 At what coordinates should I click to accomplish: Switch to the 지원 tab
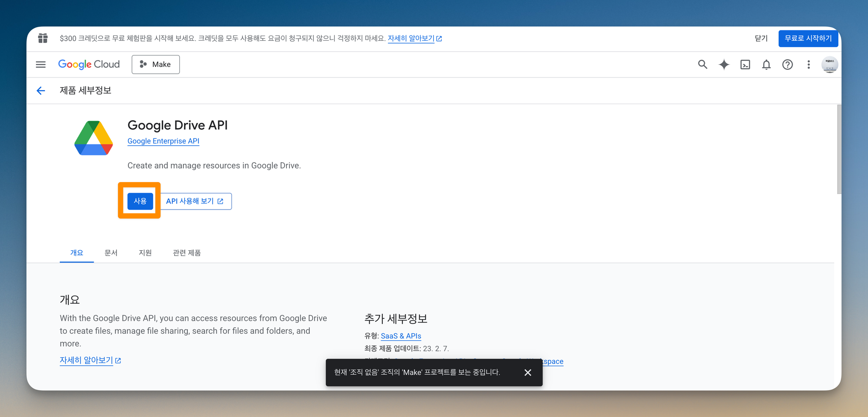point(145,253)
